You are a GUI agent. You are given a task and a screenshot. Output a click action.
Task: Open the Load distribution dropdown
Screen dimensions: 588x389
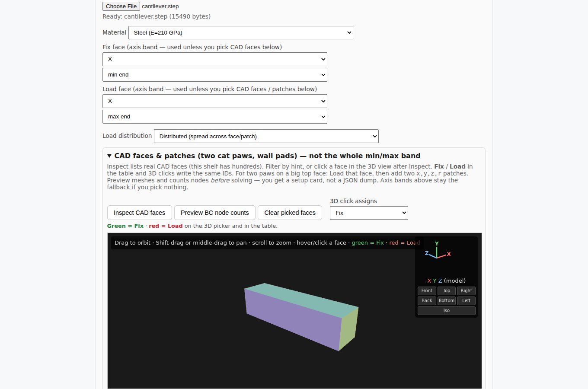pos(266,136)
